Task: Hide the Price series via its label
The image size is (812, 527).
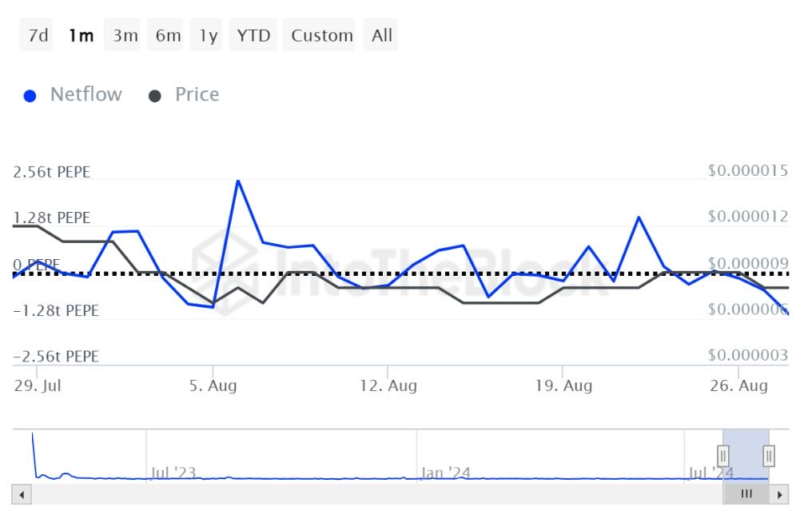Action: coord(197,94)
